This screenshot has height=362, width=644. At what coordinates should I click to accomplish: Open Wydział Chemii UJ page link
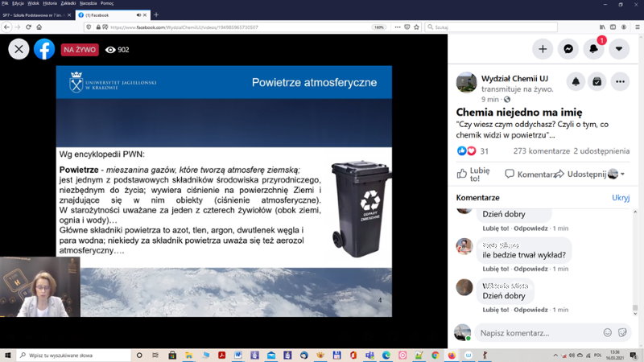click(514, 78)
